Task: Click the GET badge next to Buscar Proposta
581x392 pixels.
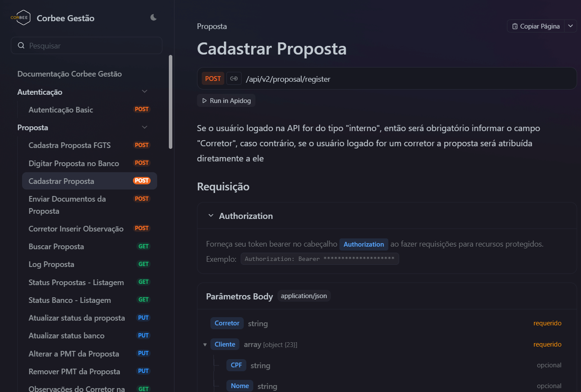Action: (x=143, y=246)
